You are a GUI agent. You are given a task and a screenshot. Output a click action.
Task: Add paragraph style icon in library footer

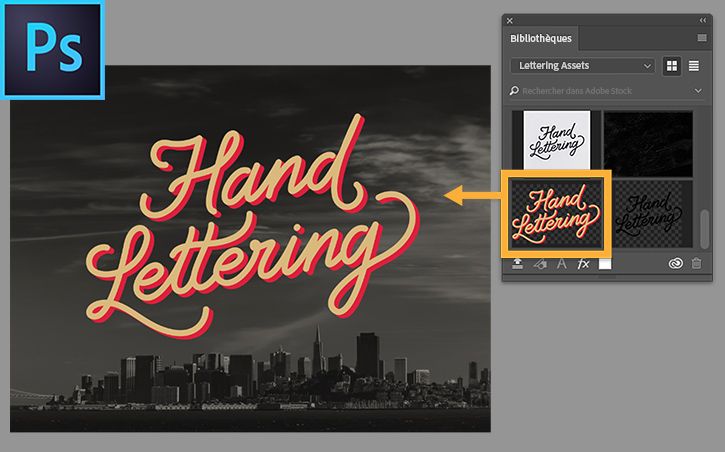coord(540,264)
